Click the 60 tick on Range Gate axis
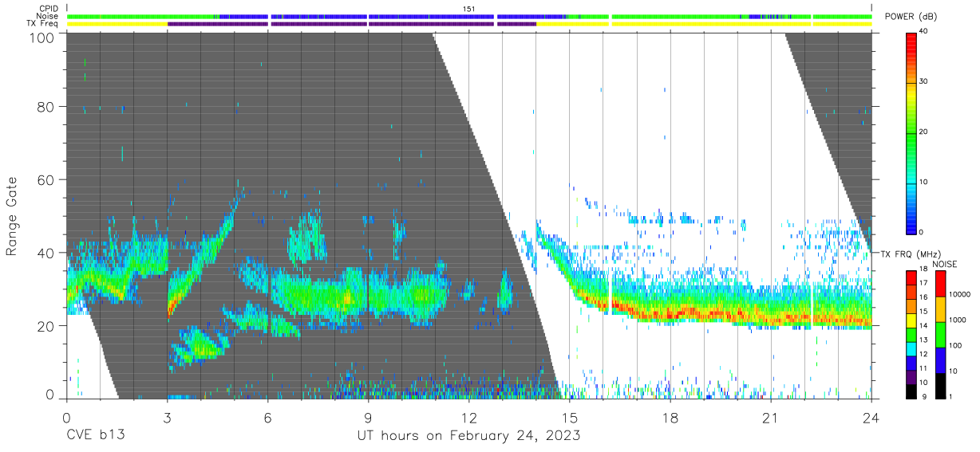The image size is (980, 452). [46, 180]
